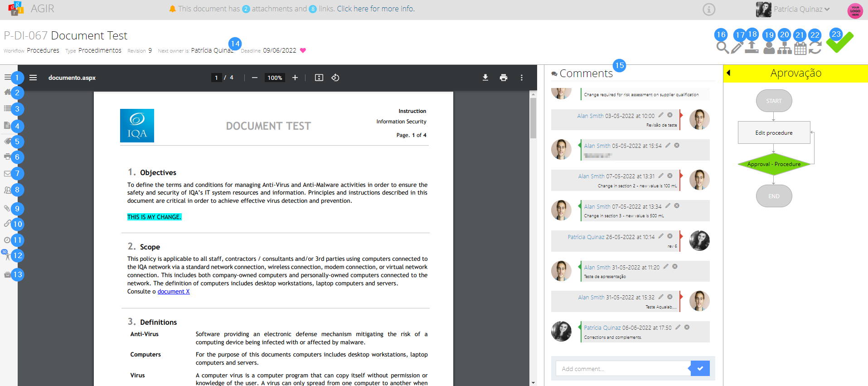Submit comment with blue check button
Screen dimensions: 868x386
pos(700,368)
